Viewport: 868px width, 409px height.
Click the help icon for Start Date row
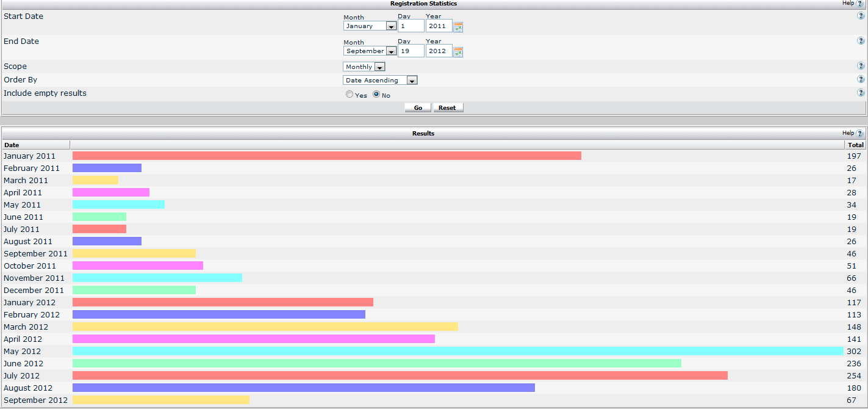[861, 16]
